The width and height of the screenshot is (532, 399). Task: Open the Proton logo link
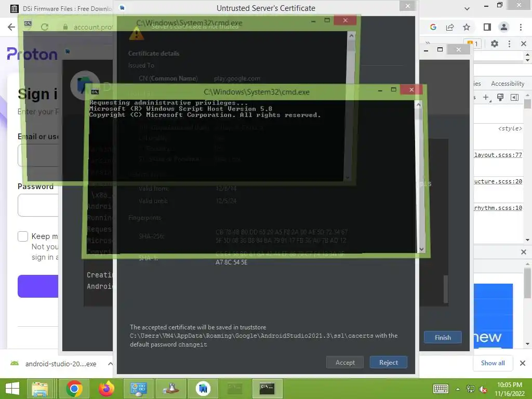pyautogui.click(x=32, y=54)
